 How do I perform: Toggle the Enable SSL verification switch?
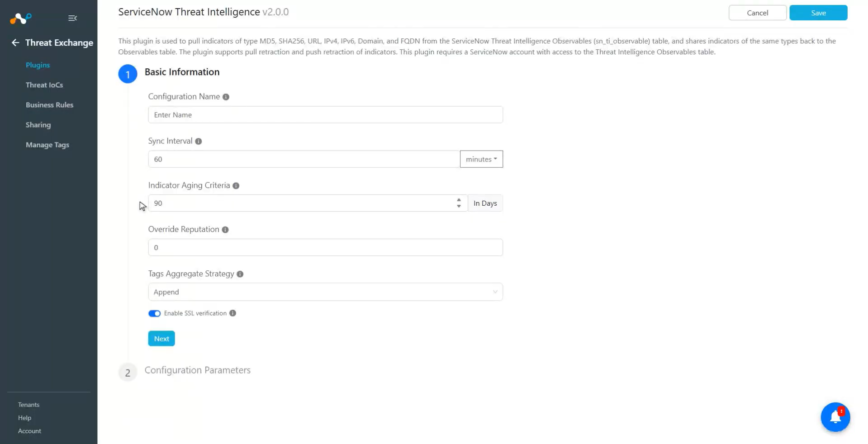(154, 313)
